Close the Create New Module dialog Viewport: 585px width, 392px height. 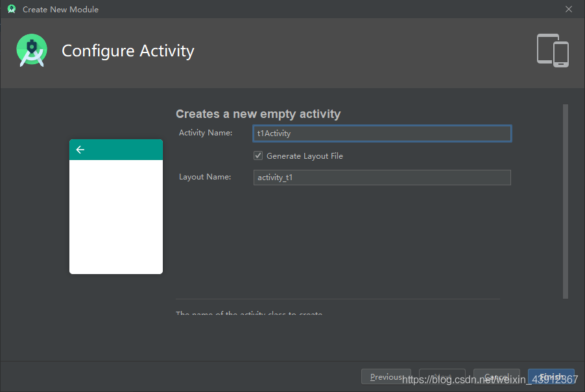(568, 9)
